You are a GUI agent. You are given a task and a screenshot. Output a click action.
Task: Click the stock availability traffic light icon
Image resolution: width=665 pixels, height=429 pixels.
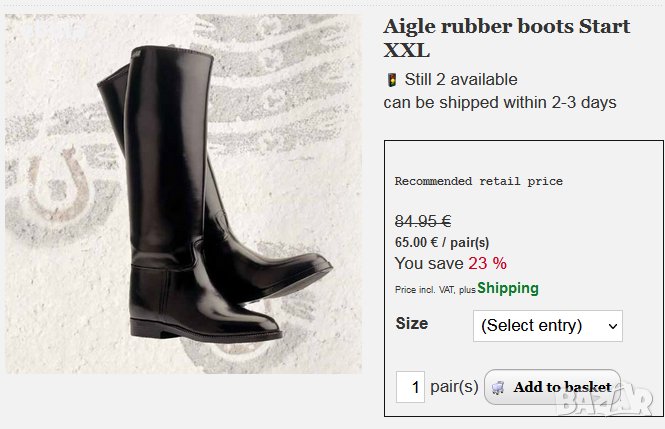(x=391, y=80)
